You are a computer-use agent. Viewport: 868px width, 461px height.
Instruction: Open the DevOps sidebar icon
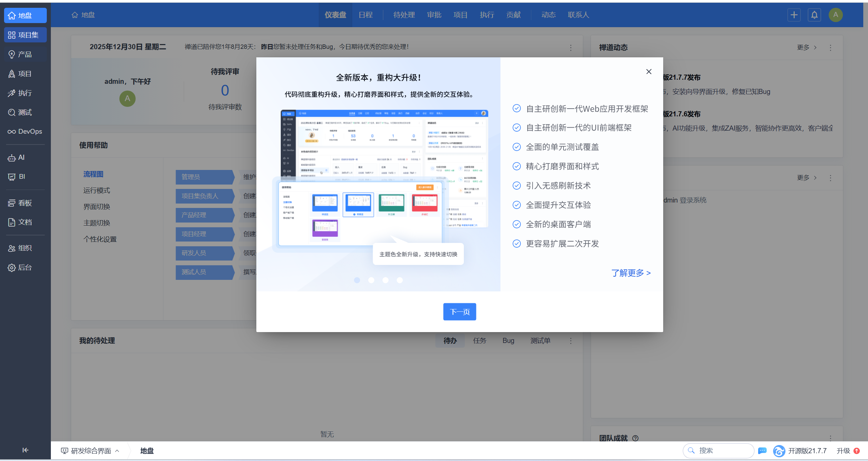12,132
